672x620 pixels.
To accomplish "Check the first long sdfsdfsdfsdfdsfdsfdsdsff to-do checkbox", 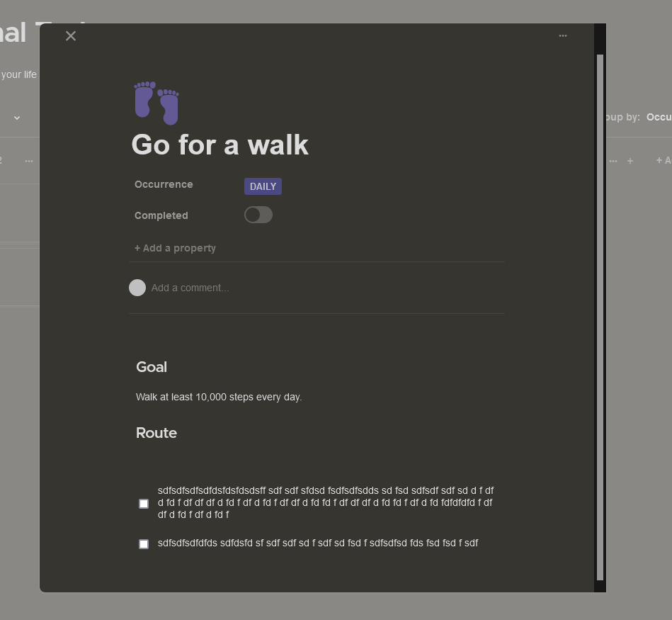I will [144, 503].
